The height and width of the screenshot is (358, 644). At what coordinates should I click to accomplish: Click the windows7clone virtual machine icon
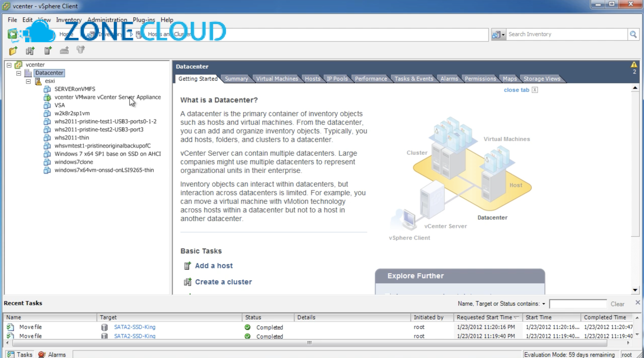47,162
